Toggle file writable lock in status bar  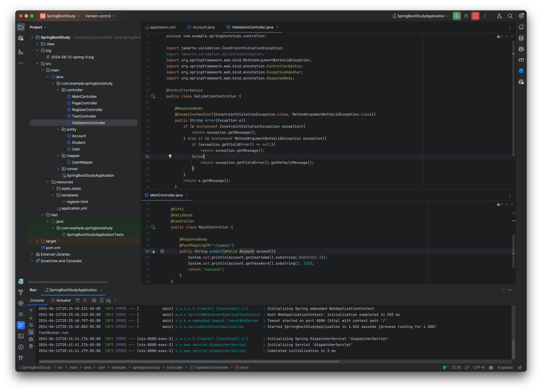pyautogui.click(x=520, y=367)
